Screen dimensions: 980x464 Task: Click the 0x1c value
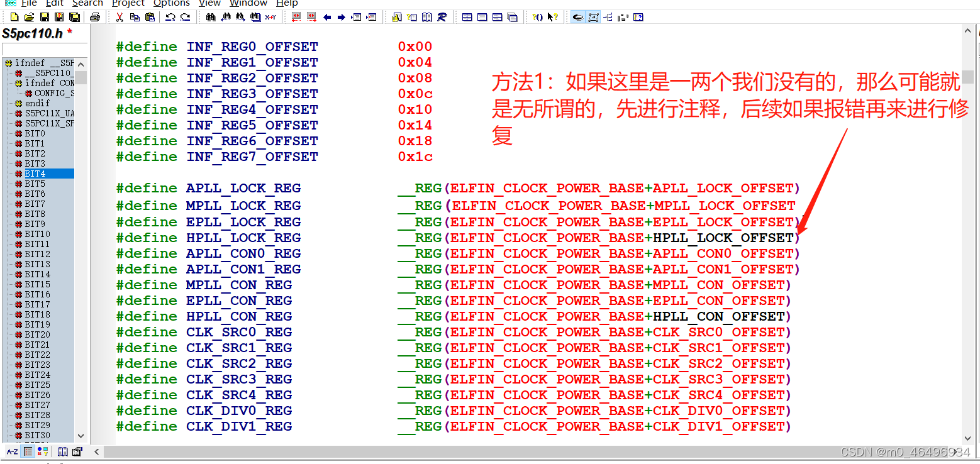pyautogui.click(x=415, y=157)
